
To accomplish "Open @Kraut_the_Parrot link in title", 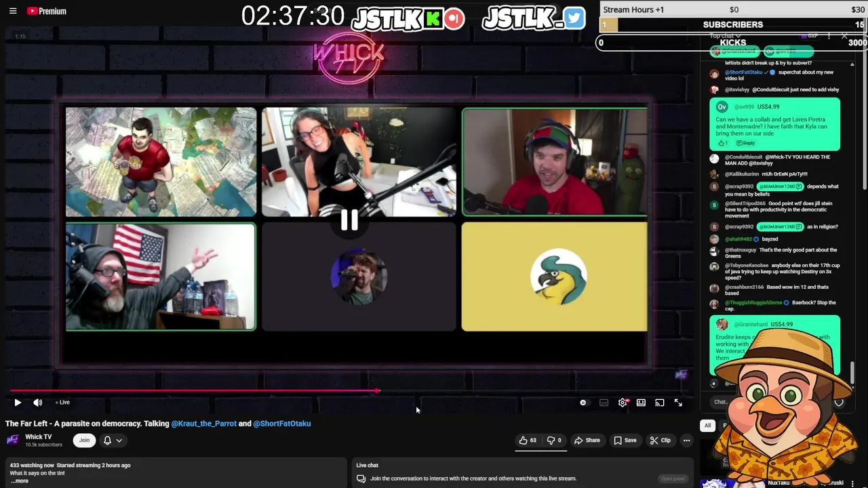I will 204,424.
